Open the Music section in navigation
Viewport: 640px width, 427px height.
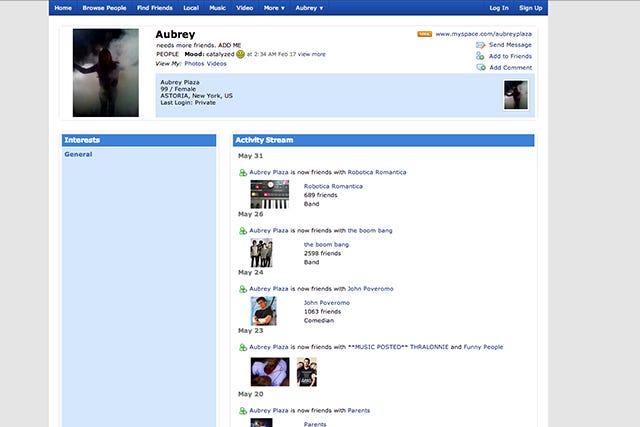tap(218, 8)
